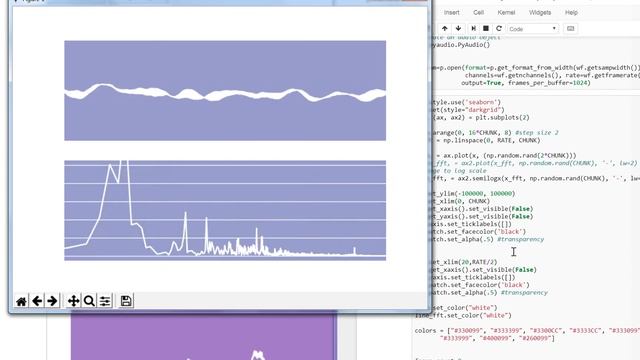Open the Widgets menu in Jupyter
This screenshot has width=640, height=360.
pos(540,13)
